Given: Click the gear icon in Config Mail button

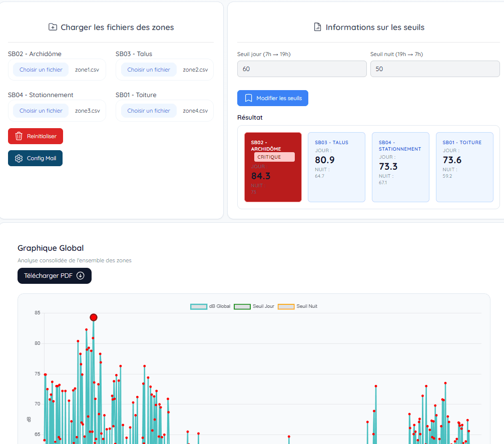Looking at the screenshot, I should pyautogui.click(x=19, y=158).
